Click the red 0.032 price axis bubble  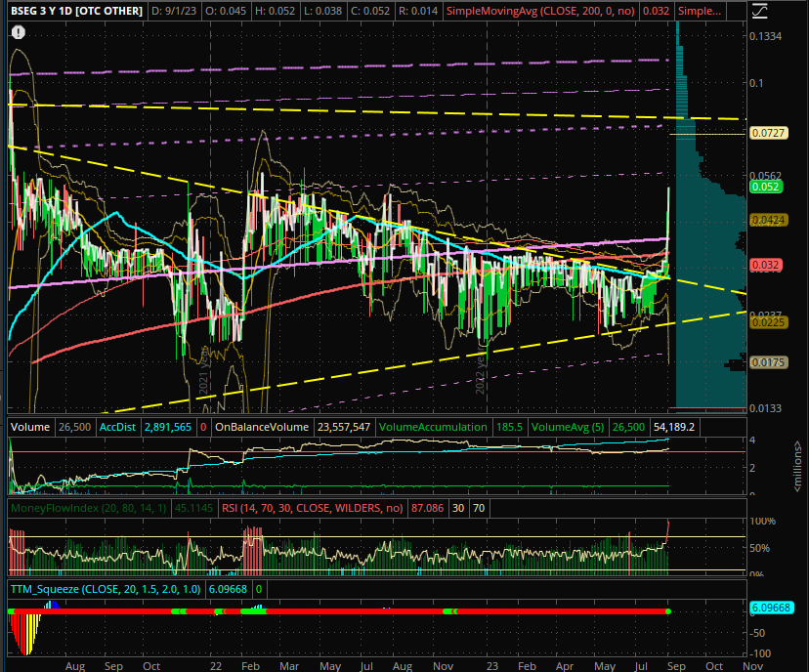pos(766,265)
